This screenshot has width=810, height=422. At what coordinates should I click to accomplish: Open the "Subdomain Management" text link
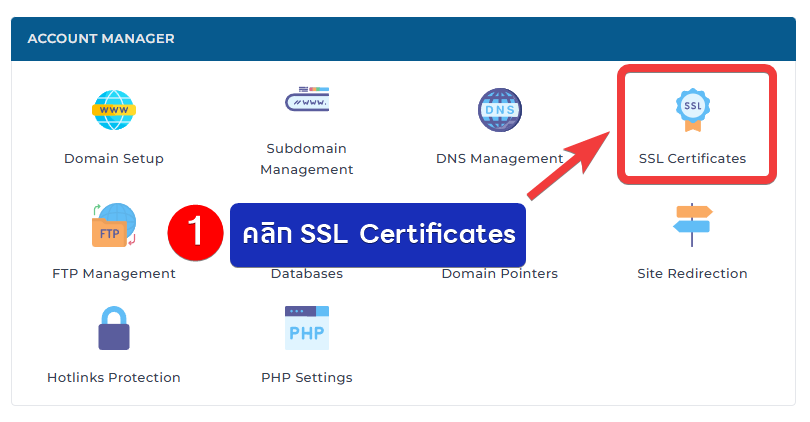tap(306, 159)
